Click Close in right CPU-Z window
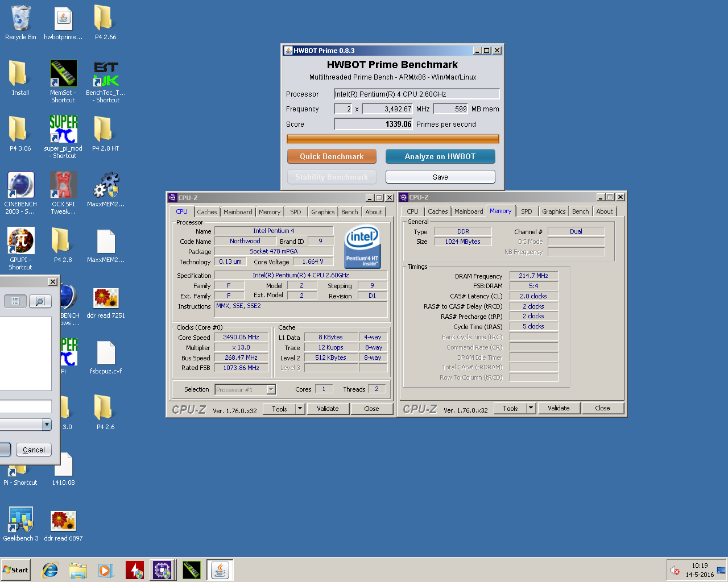This screenshot has height=582, width=728. pyautogui.click(x=602, y=408)
